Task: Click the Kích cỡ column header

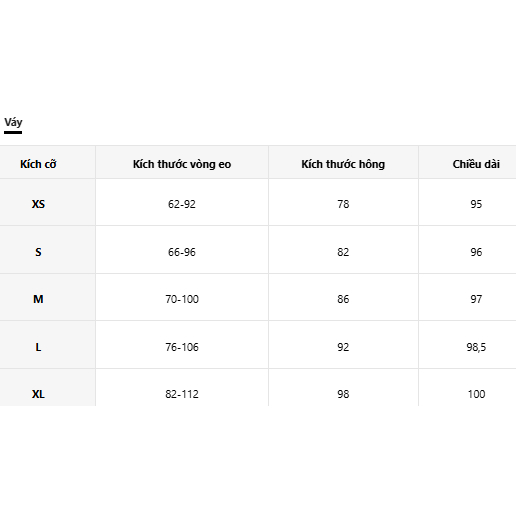Action: pyautogui.click(x=38, y=164)
